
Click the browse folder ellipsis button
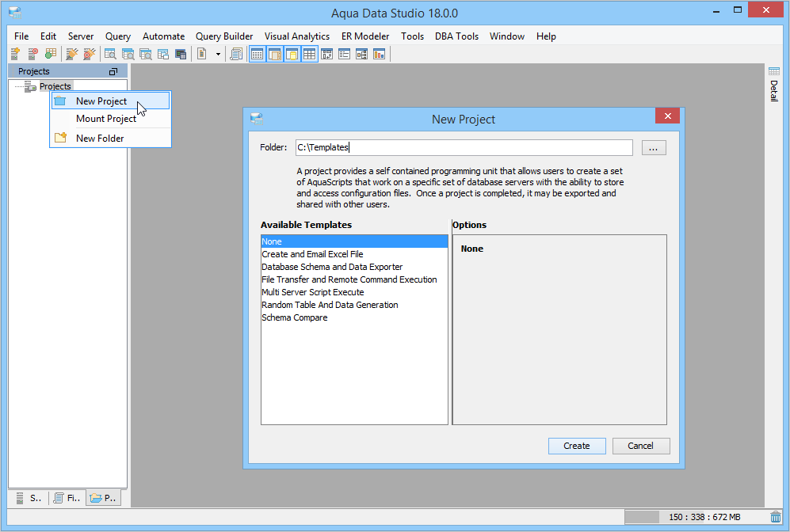(654, 148)
